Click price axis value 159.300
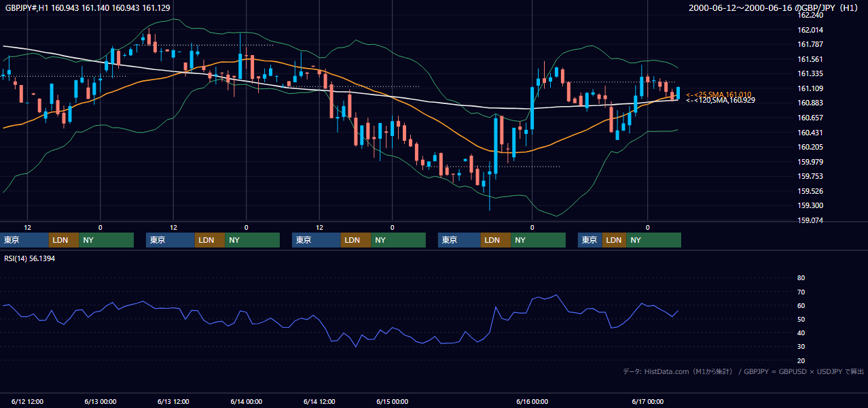Screen dimensions: 868x408 click(x=810, y=205)
